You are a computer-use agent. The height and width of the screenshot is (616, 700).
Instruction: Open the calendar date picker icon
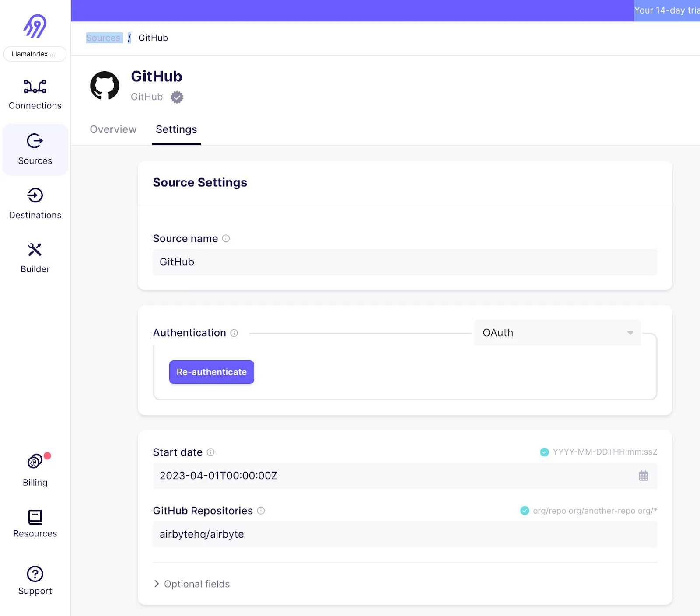pos(643,476)
